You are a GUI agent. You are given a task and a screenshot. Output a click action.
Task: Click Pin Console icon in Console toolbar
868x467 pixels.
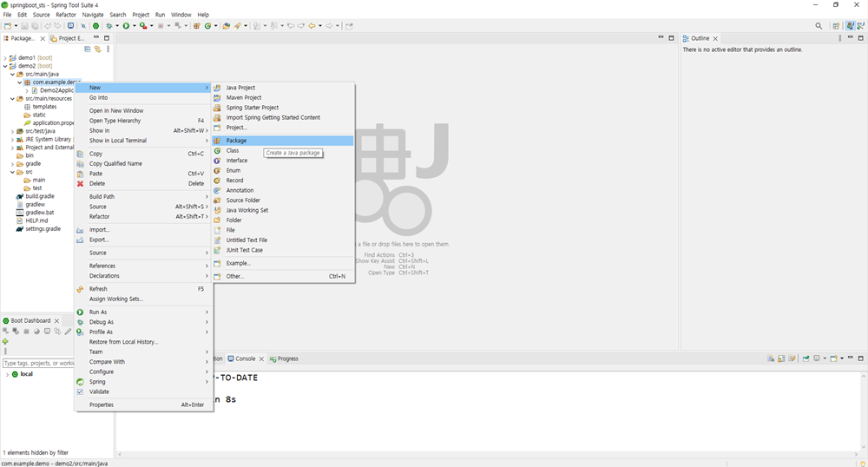click(806, 358)
